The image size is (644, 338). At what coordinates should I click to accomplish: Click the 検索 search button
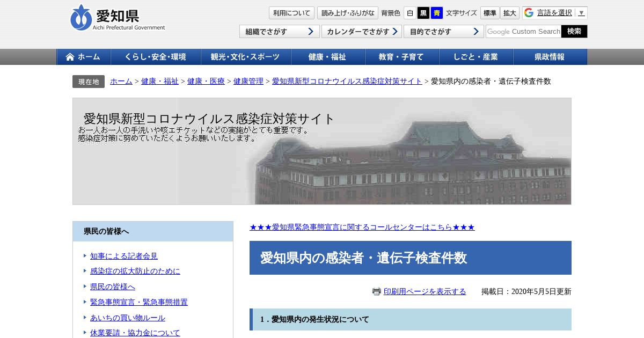[574, 32]
